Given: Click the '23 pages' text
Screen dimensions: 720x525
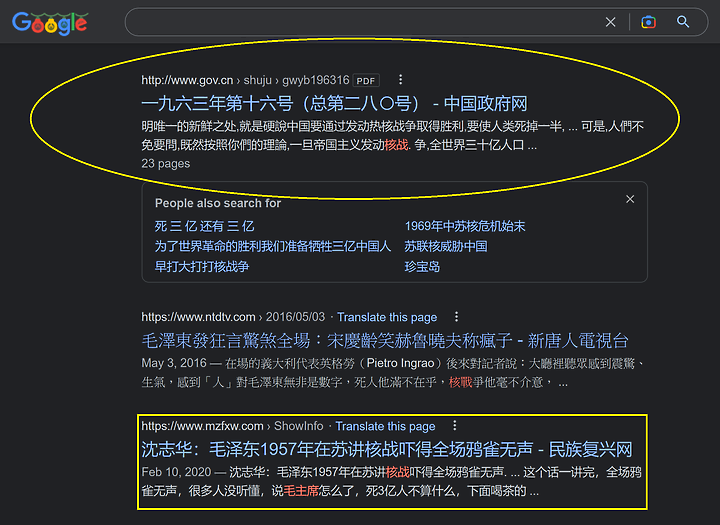Looking at the screenshot, I should click(166, 164).
